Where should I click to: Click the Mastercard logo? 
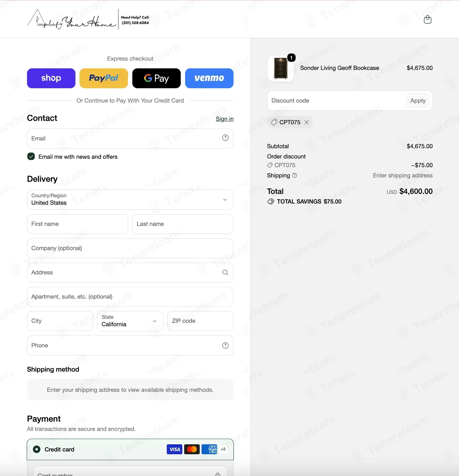point(192,449)
